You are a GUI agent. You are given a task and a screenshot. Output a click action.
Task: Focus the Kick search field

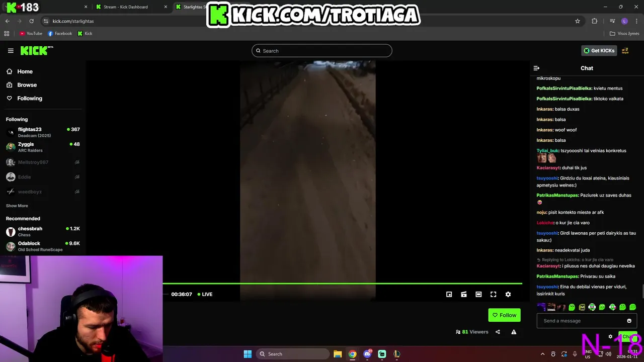pos(322,51)
